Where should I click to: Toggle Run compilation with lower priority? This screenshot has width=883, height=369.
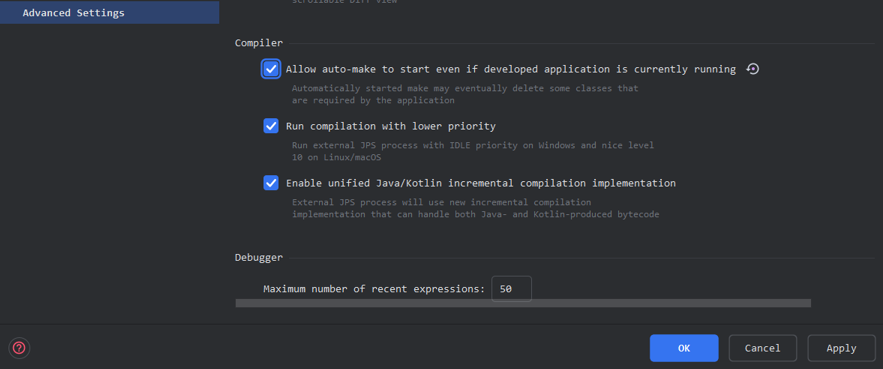pyautogui.click(x=271, y=126)
